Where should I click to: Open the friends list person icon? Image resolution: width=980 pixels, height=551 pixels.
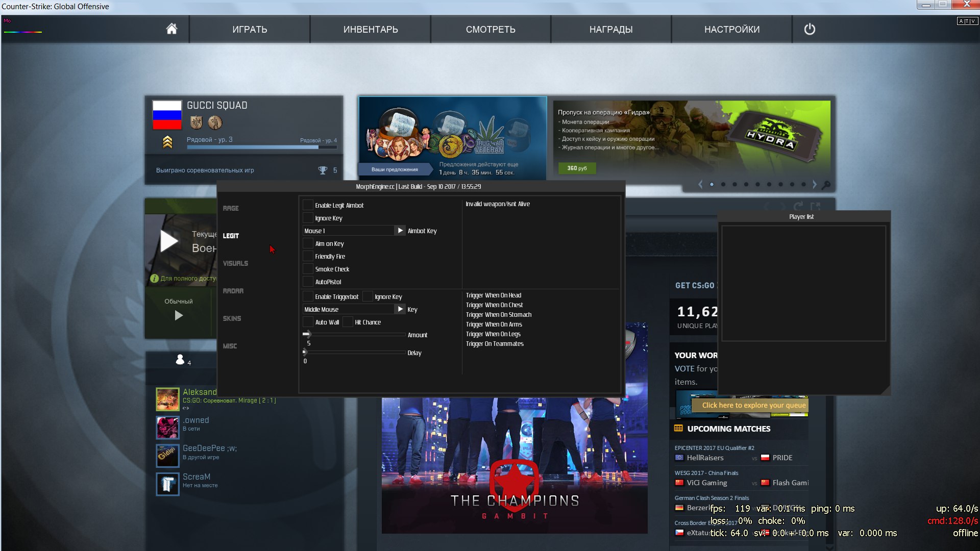pos(180,360)
